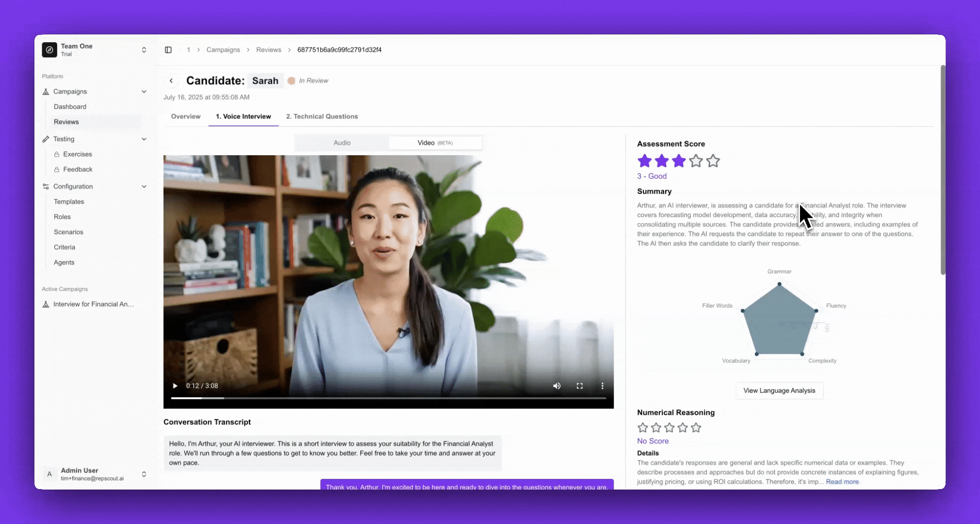Switch to Video (BETA) mode
The height and width of the screenshot is (524, 980).
pyautogui.click(x=435, y=143)
